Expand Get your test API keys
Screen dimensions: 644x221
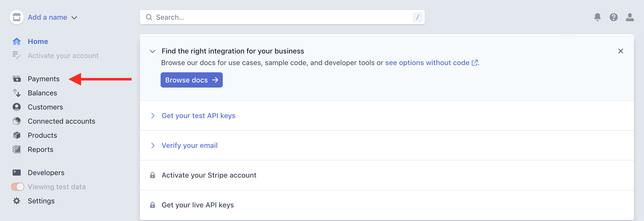[198, 116]
